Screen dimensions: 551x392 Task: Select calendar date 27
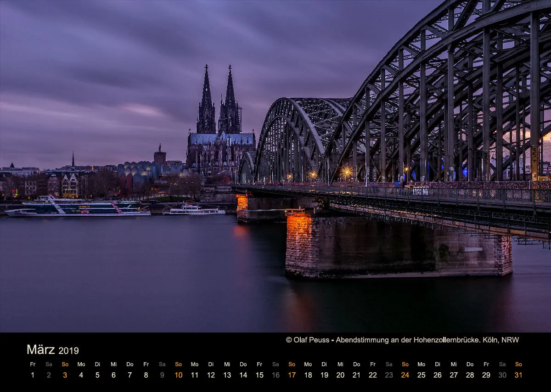[x=454, y=375]
